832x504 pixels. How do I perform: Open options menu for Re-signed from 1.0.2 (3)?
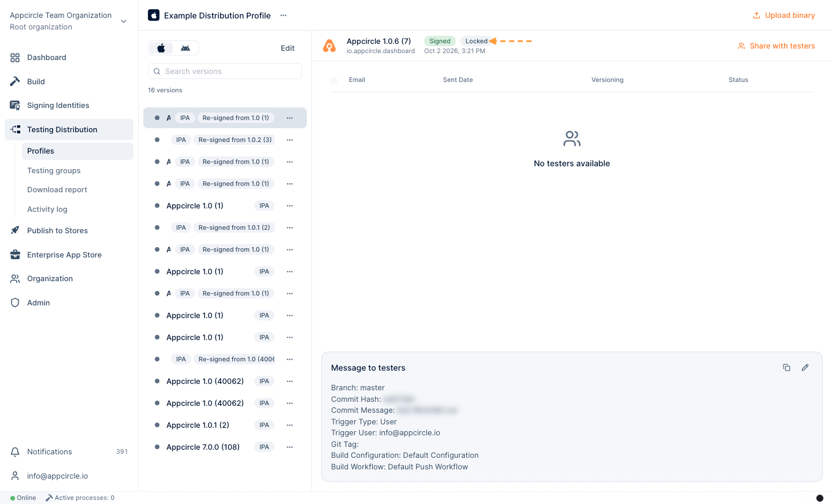point(289,140)
